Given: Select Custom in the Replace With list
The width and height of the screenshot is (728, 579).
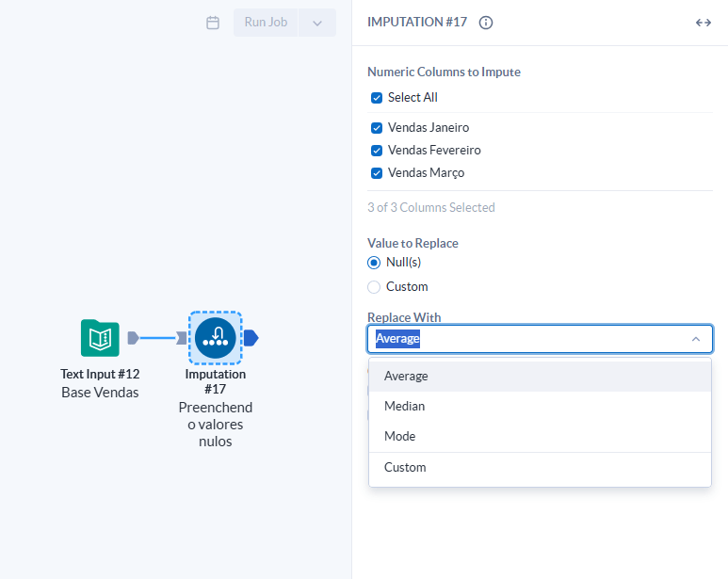Looking at the screenshot, I should click(405, 468).
